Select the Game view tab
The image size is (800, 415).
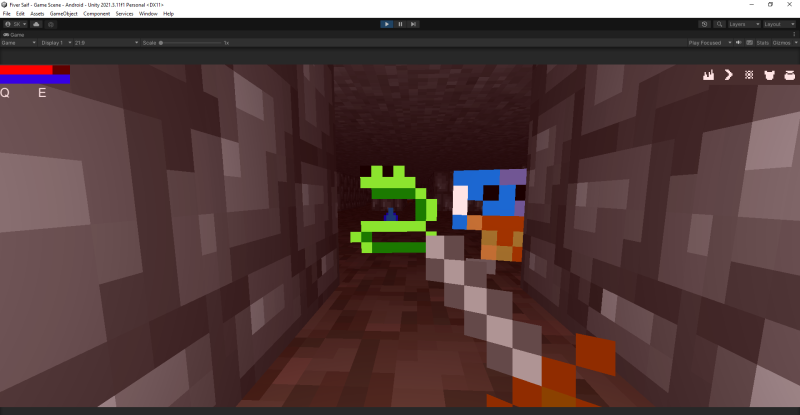click(x=14, y=35)
